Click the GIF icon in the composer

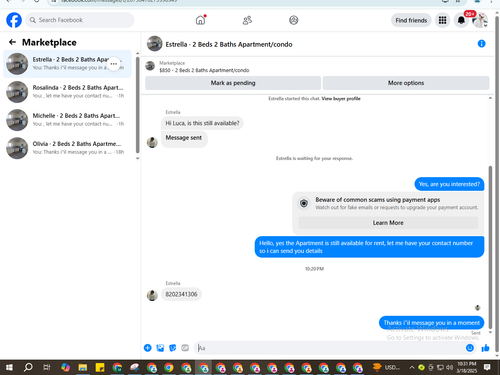pyautogui.click(x=185, y=348)
